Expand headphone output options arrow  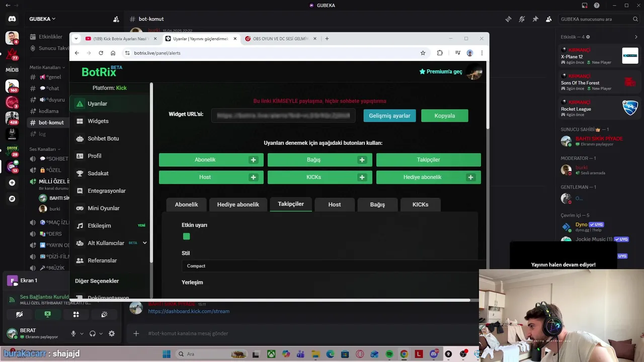pos(101,333)
